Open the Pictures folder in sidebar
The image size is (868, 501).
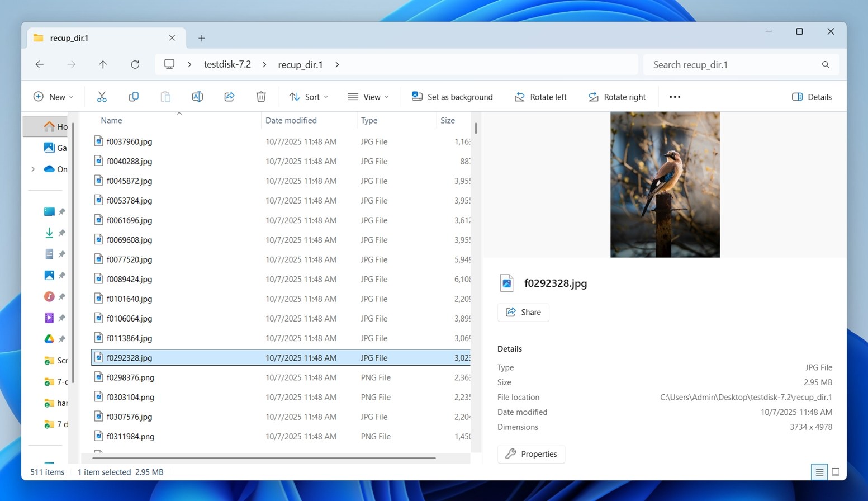(49, 275)
